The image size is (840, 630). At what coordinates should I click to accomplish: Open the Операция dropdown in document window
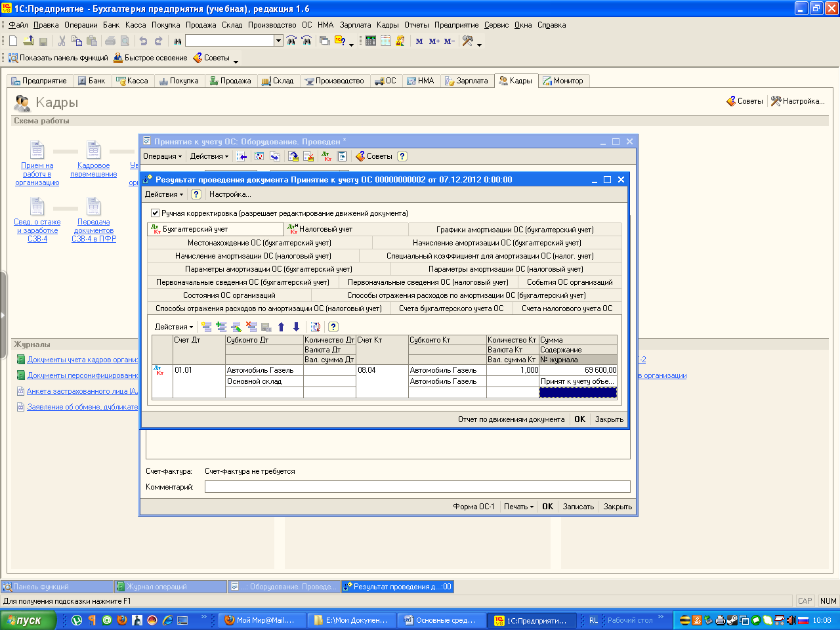162,156
